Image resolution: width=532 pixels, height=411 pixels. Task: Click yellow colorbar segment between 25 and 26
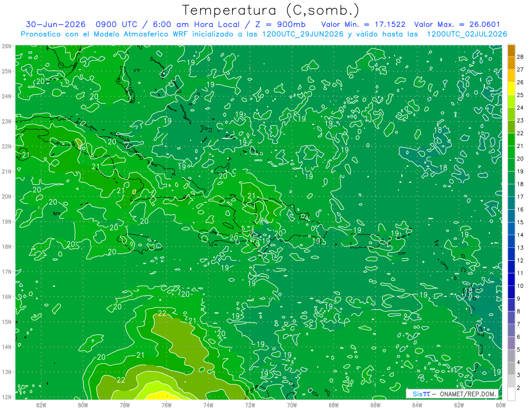(511, 89)
